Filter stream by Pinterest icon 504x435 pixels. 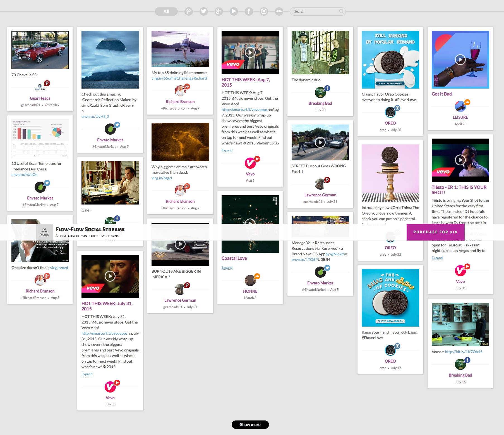tap(189, 11)
